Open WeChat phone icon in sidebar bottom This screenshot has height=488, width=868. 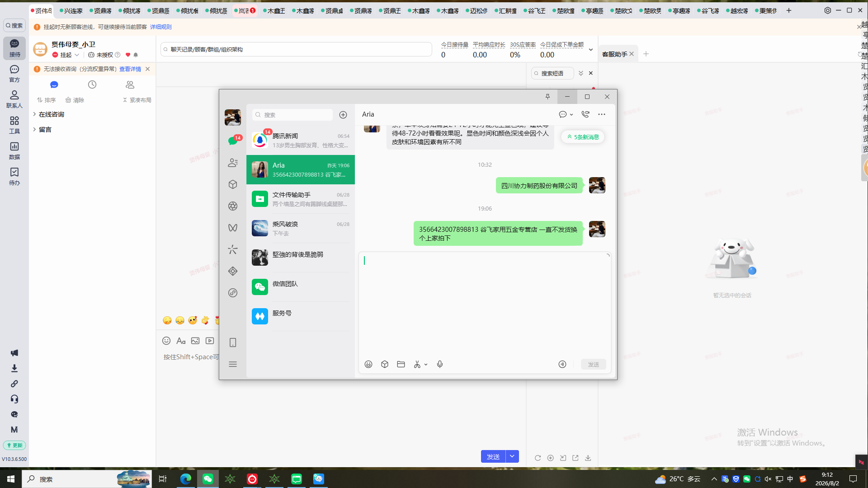coord(233,343)
